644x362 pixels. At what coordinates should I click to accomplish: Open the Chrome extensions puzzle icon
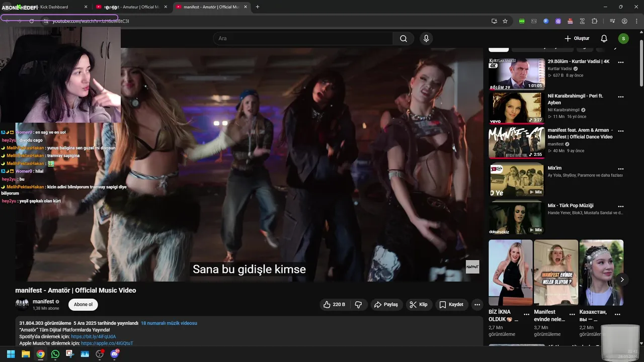pos(594,21)
